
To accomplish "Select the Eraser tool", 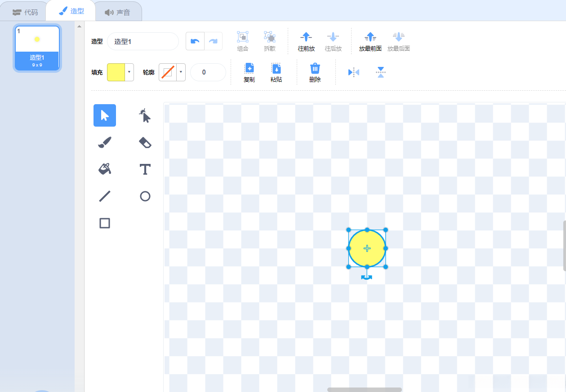I will [145, 142].
